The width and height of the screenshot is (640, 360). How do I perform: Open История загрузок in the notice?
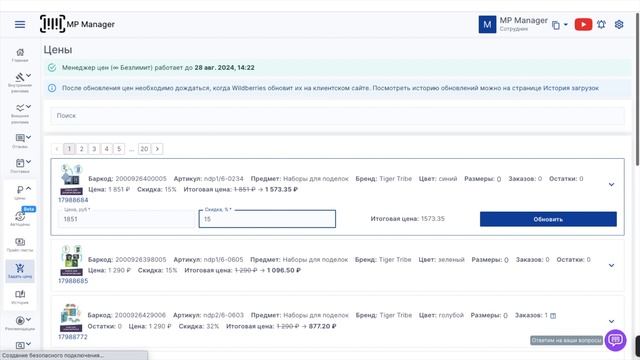click(x=571, y=88)
